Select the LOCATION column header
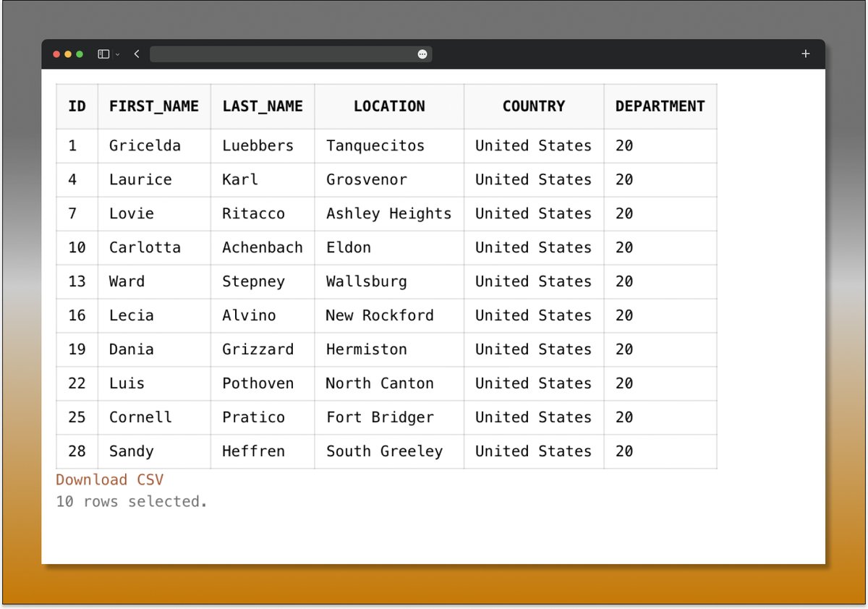The image size is (868, 609). point(389,106)
